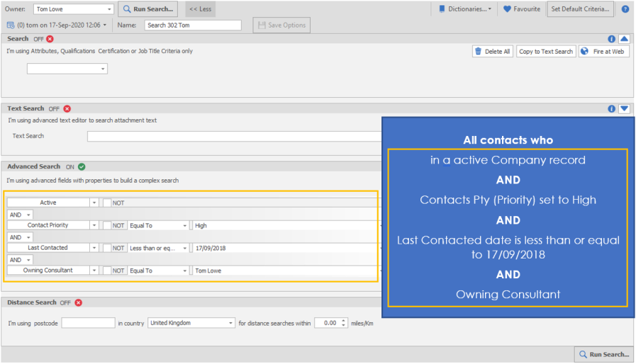Enable the NOT checkbox on Active row
Screen dimensions: 636x364
[107, 203]
